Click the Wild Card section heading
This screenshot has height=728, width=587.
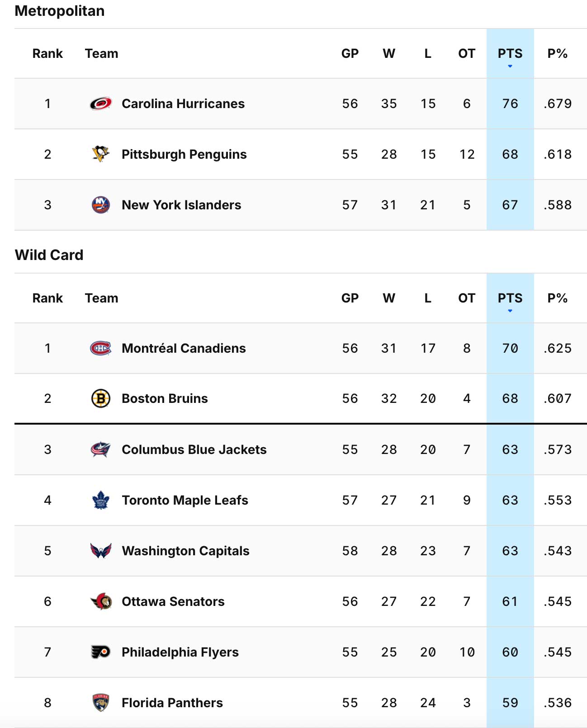pos(49,255)
